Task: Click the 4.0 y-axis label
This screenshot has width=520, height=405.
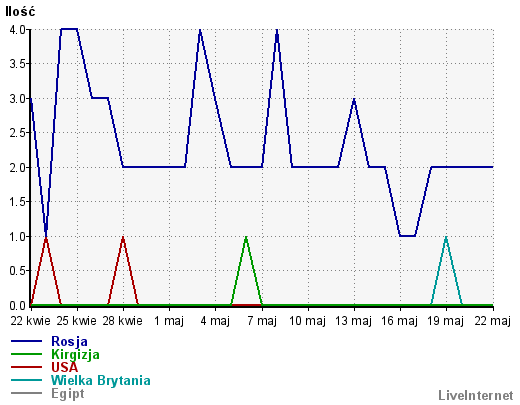Action: pos(18,30)
